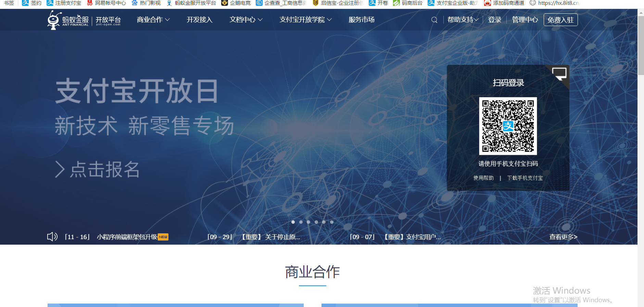
Task: Open the search magnifier icon in header
Action: (434, 20)
